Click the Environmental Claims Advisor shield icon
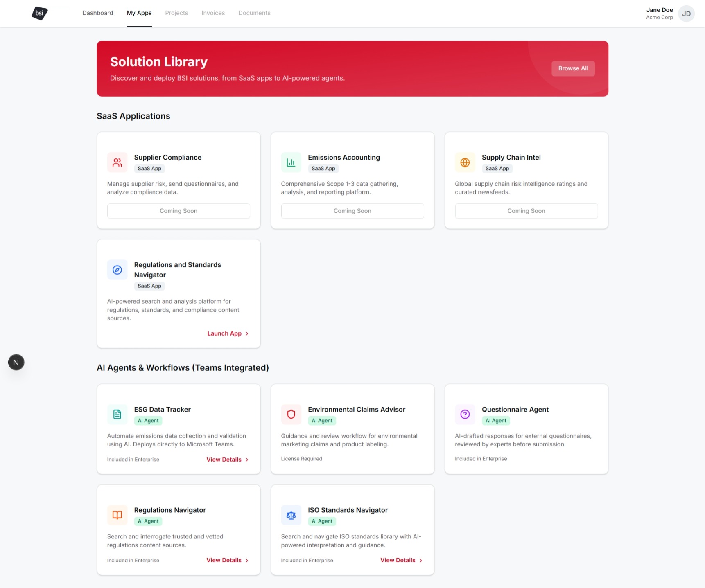The image size is (705, 588). click(291, 414)
